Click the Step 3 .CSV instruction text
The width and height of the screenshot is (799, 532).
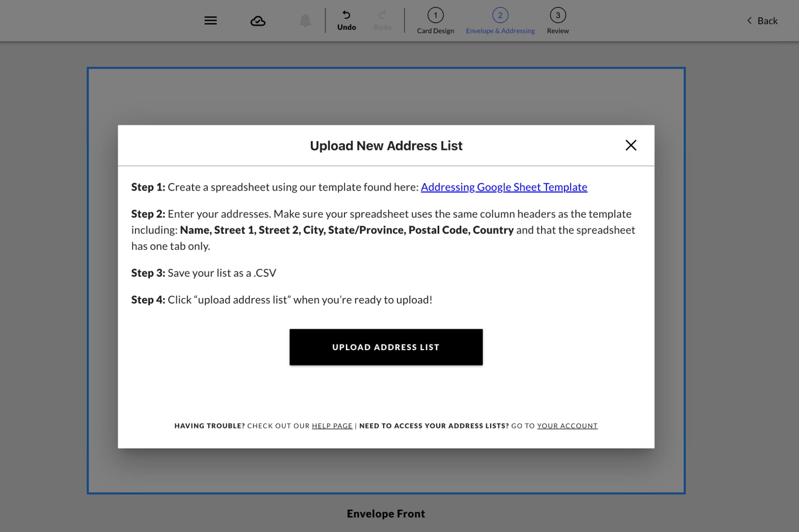[x=222, y=273]
